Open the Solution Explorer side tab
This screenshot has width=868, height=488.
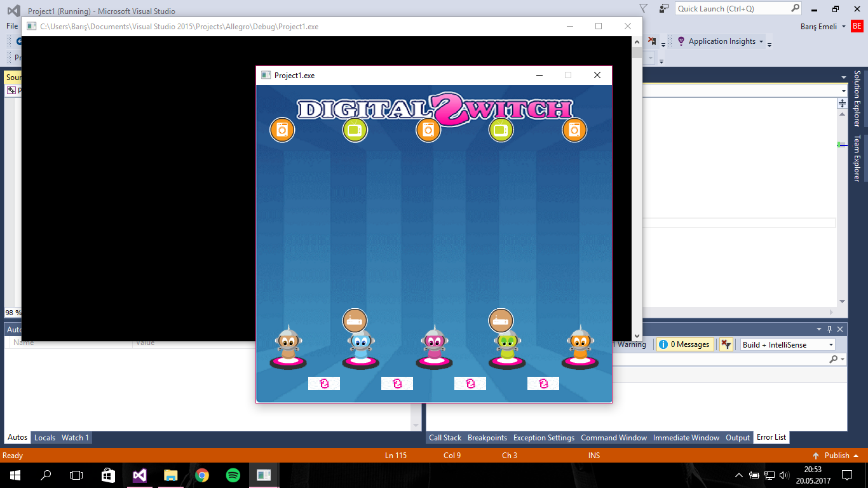pos(857,98)
